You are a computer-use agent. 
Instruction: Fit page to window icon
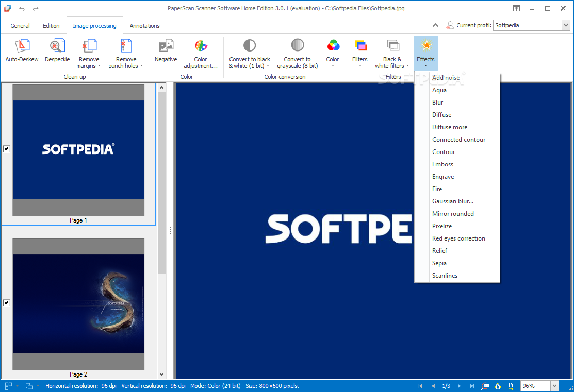[x=498, y=386]
